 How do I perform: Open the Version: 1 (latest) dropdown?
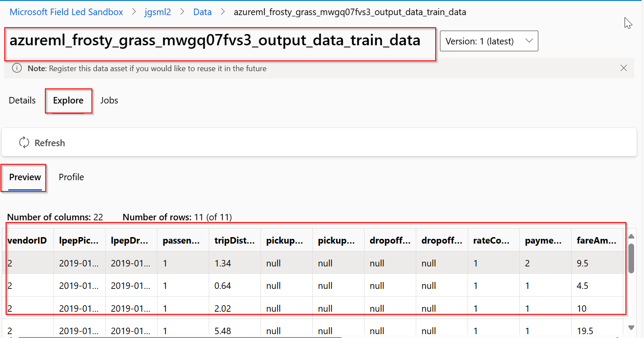[489, 41]
